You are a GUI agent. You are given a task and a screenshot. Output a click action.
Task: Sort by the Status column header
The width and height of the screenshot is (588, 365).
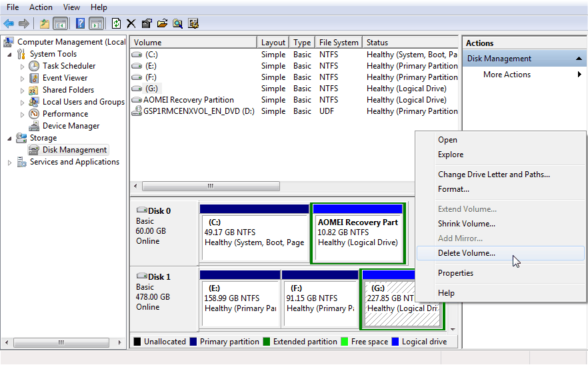tap(411, 43)
